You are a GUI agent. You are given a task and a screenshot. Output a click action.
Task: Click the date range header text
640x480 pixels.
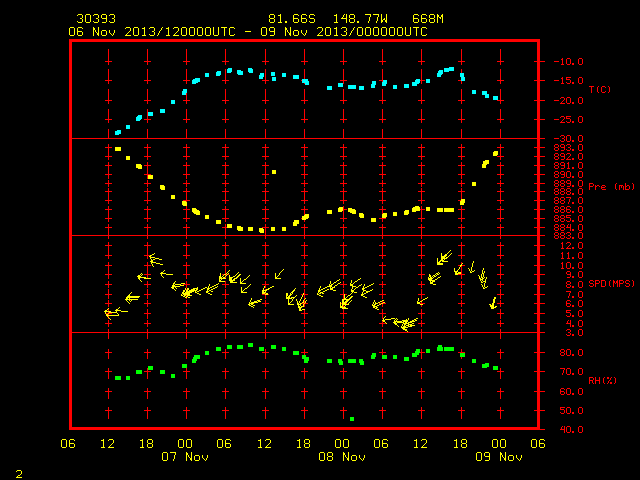[248, 32]
